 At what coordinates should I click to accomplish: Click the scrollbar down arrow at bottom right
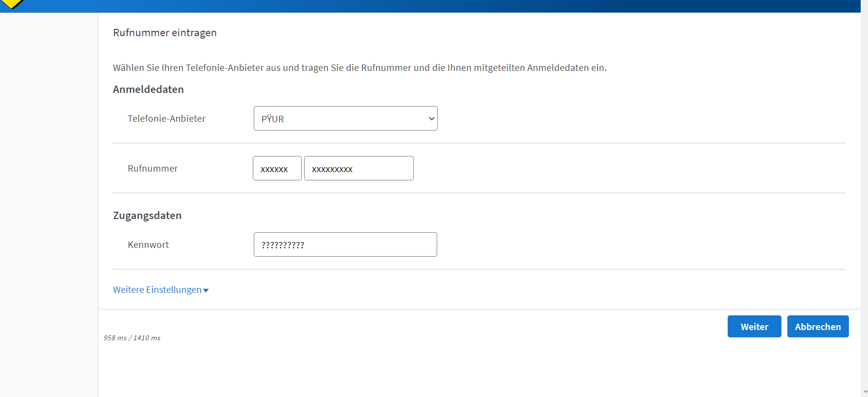coord(865,393)
